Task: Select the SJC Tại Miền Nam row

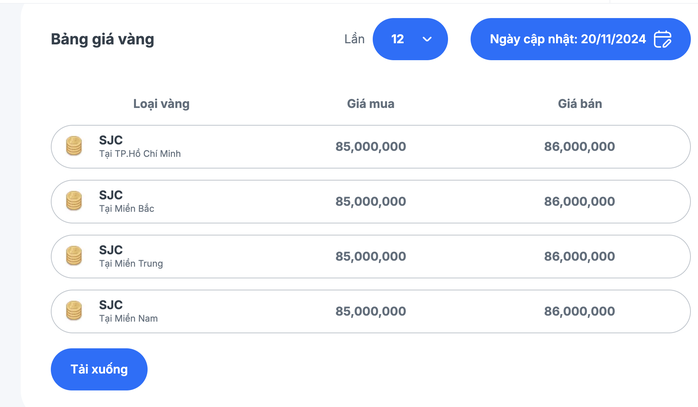Action: pos(371,311)
